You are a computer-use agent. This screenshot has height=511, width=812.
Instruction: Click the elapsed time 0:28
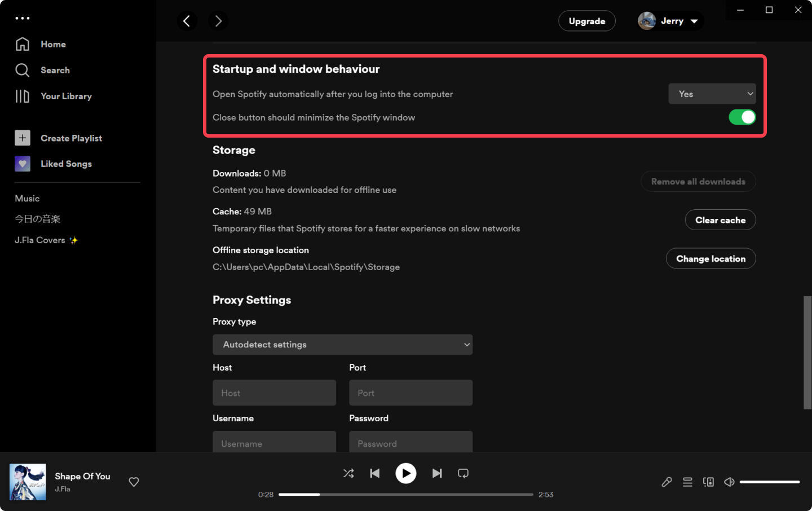[266, 495]
